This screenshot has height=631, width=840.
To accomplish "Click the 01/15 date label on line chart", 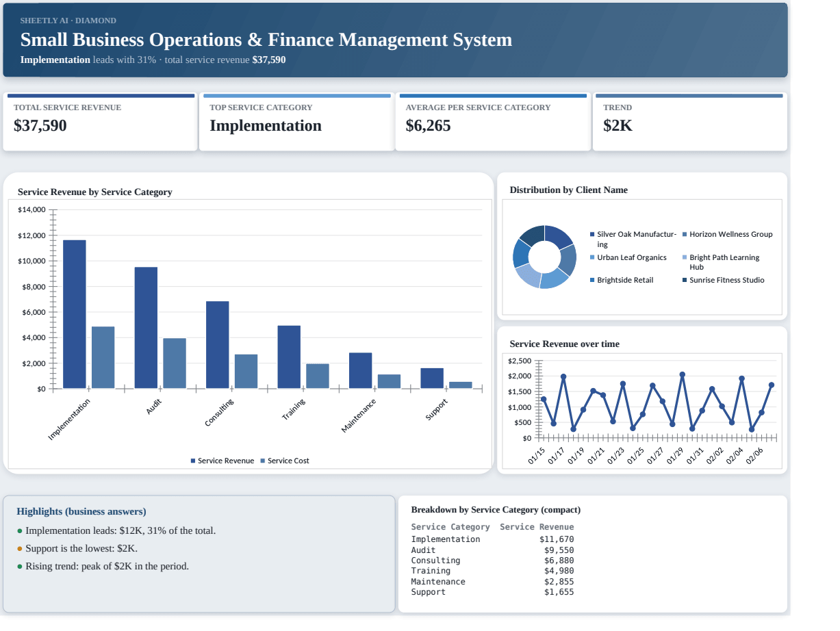I will pos(537,456).
